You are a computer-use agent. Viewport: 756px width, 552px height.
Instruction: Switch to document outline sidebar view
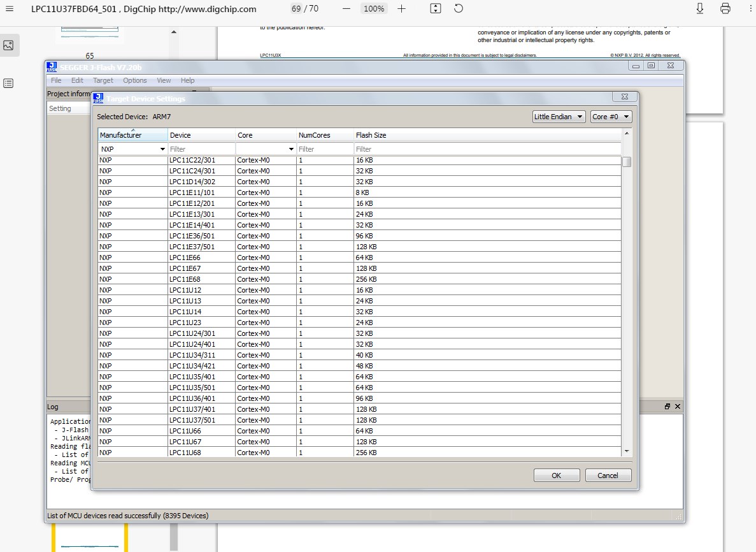pos(8,84)
